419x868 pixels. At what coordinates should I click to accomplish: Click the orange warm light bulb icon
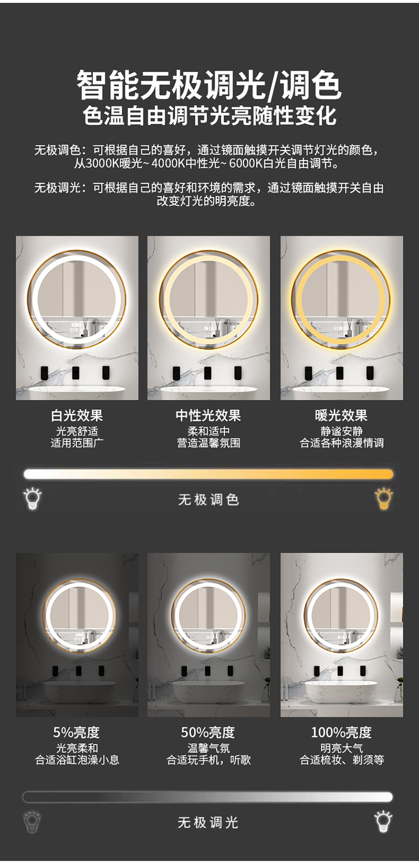point(384,498)
